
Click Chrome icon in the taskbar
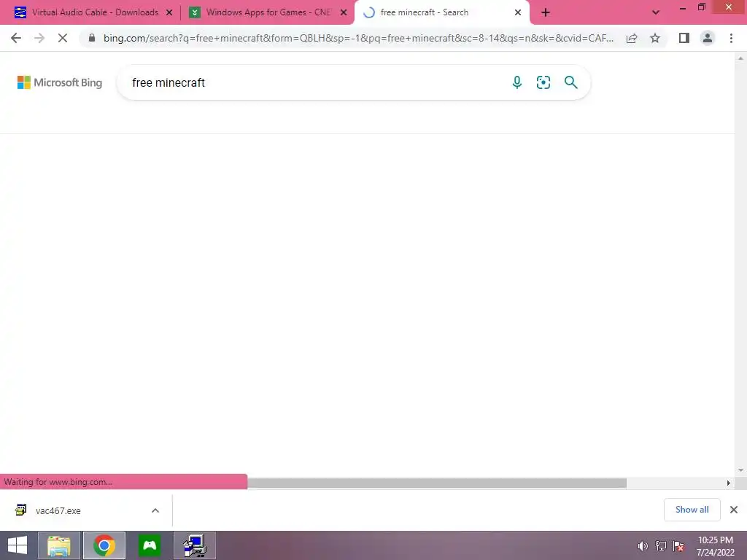(x=104, y=545)
